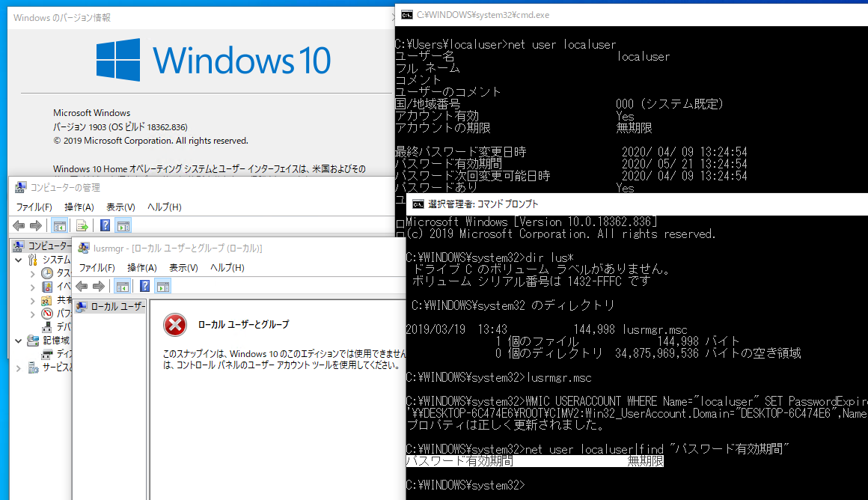Click the cmd.exe icon in the title bar
This screenshot has height=500, width=868.
[x=406, y=14]
